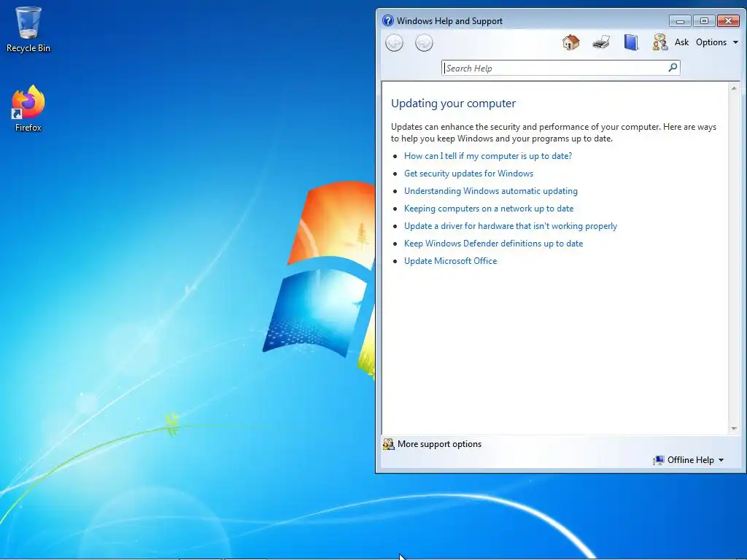Print the current help topic
Viewport: 747px width, 560px height.
(601, 42)
